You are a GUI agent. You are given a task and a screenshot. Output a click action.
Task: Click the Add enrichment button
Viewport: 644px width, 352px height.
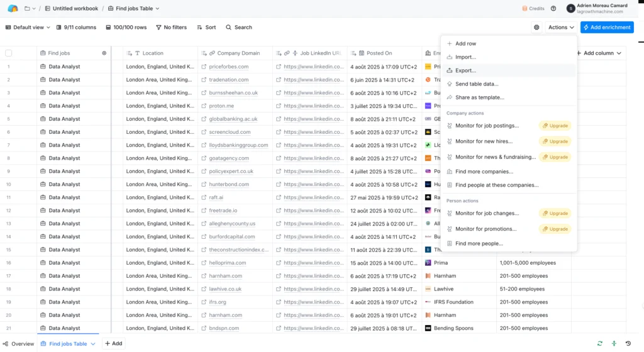606,28
